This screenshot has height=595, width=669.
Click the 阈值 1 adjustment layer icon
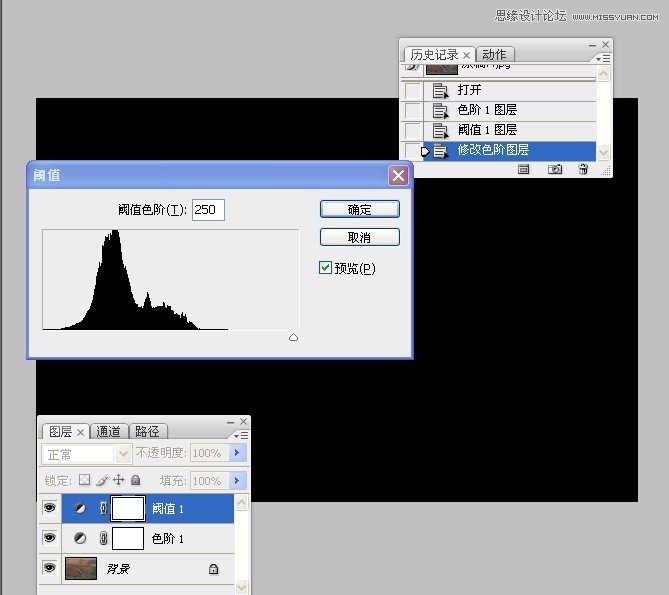point(80,508)
